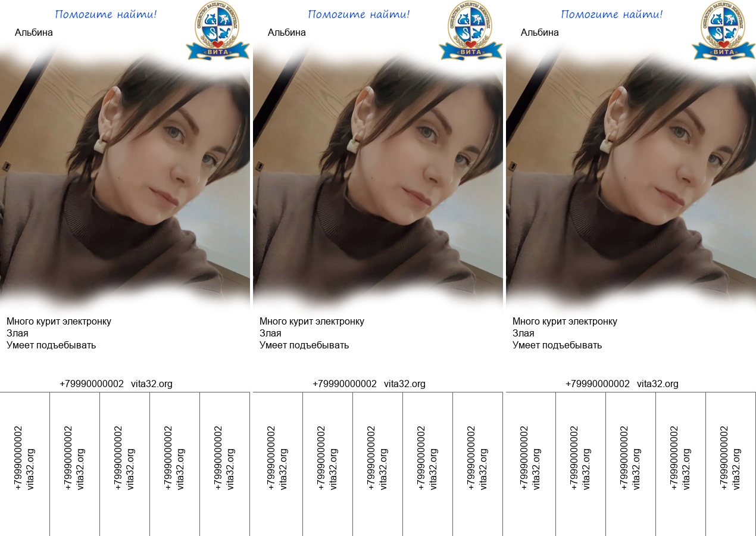Image resolution: width=756 pixels, height=536 pixels.
Task: Click the last tear-off strip of right flyer
Action: coord(730,457)
